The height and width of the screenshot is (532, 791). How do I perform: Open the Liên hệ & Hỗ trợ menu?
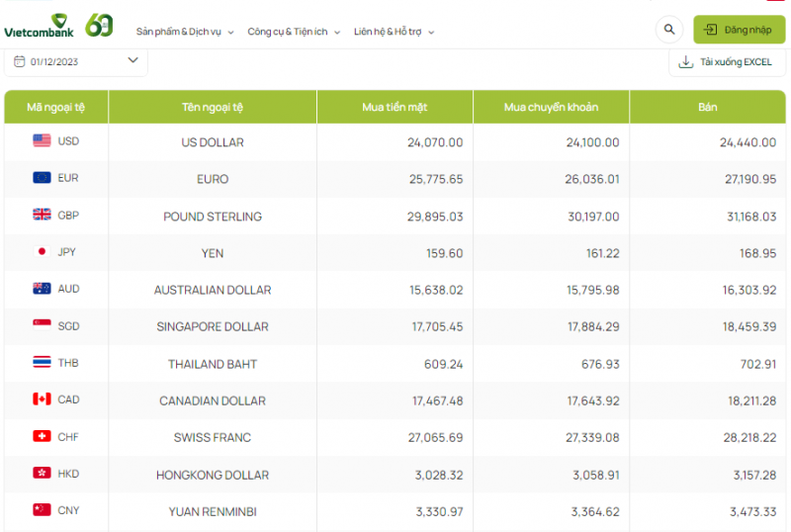(x=394, y=32)
